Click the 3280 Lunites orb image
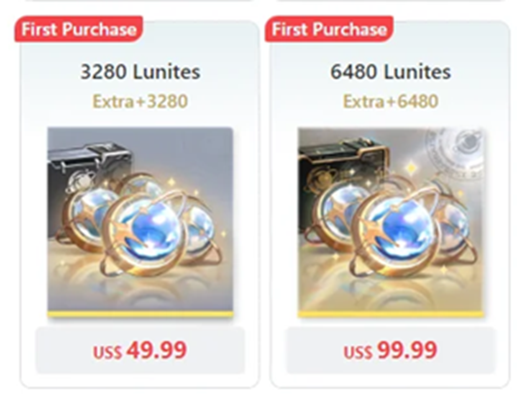This screenshot has height=420, width=517. (141, 222)
